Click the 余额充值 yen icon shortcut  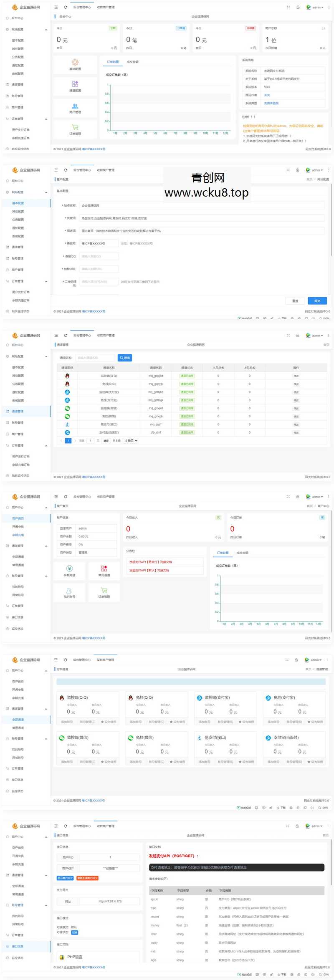pyautogui.click(x=69, y=568)
